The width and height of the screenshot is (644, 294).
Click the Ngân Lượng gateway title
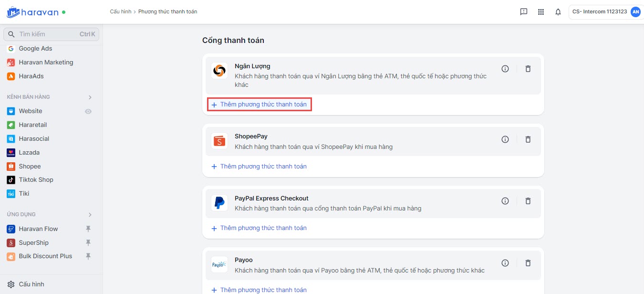252,66
